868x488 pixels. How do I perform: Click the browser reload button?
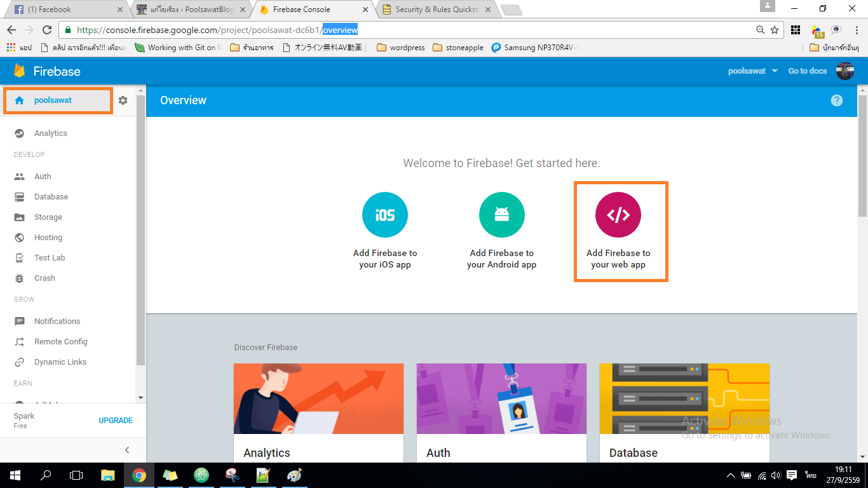coord(47,30)
